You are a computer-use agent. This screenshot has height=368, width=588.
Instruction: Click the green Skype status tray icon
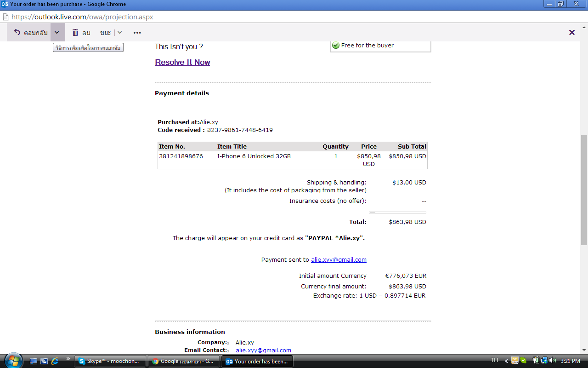pyautogui.click(x=523, y=361)
